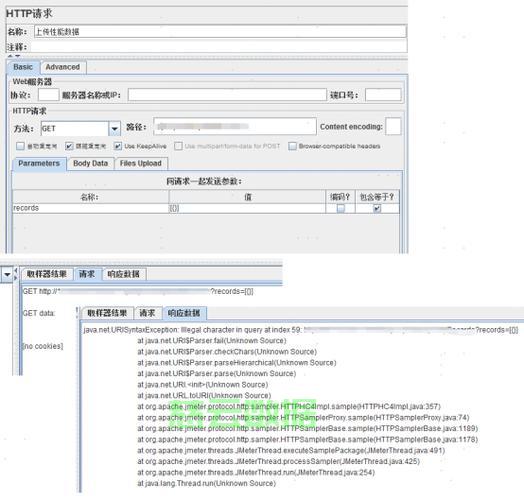The height and width of the screenshot is (500, 524).
Task: Click the 名称 field containing 上传性能数据
Action: 220,32
